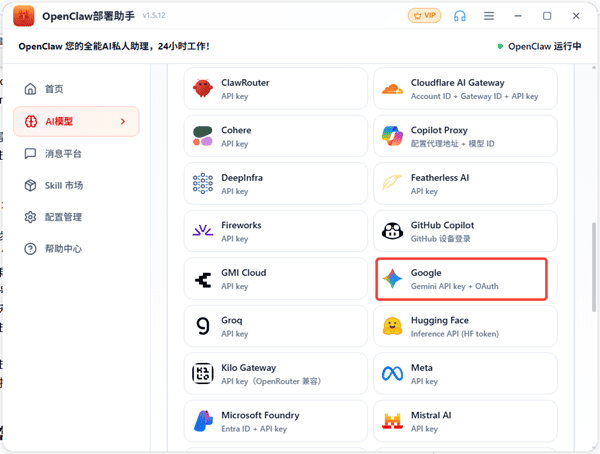Click GitHub 设备登录 subtitle text
Screen dimensions: 600x454
(x=440, y=238)
